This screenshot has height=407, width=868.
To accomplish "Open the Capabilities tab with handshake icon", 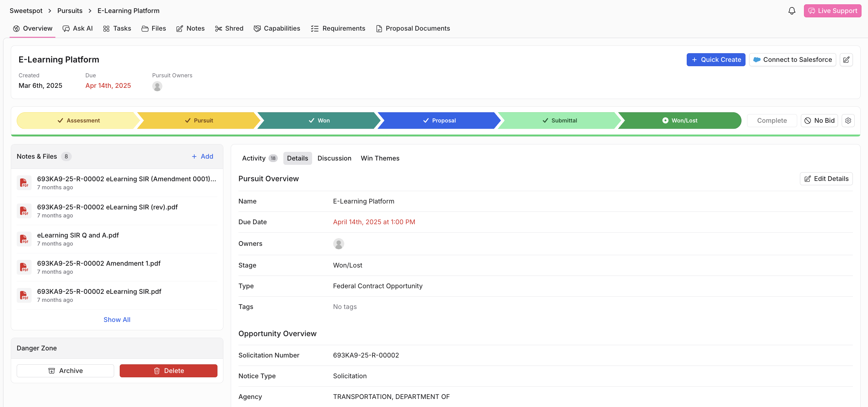I will [277, 28].
